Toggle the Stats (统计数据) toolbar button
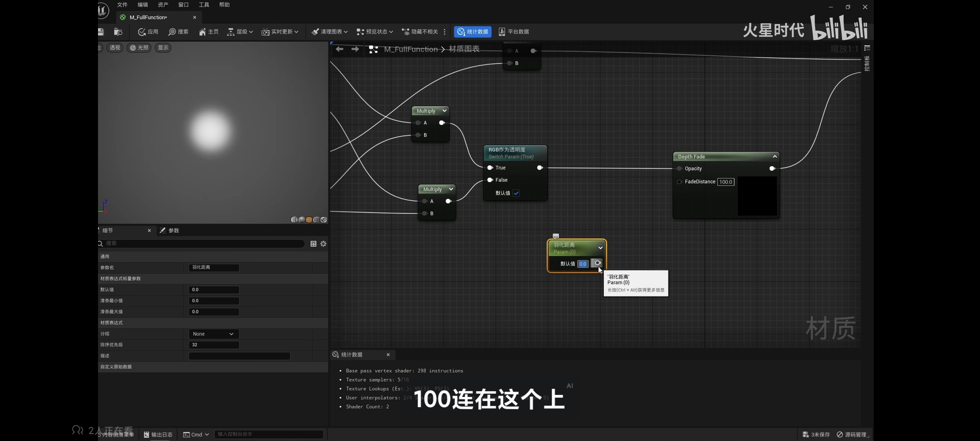Viewport: 980px width, 441px height. 472,32
